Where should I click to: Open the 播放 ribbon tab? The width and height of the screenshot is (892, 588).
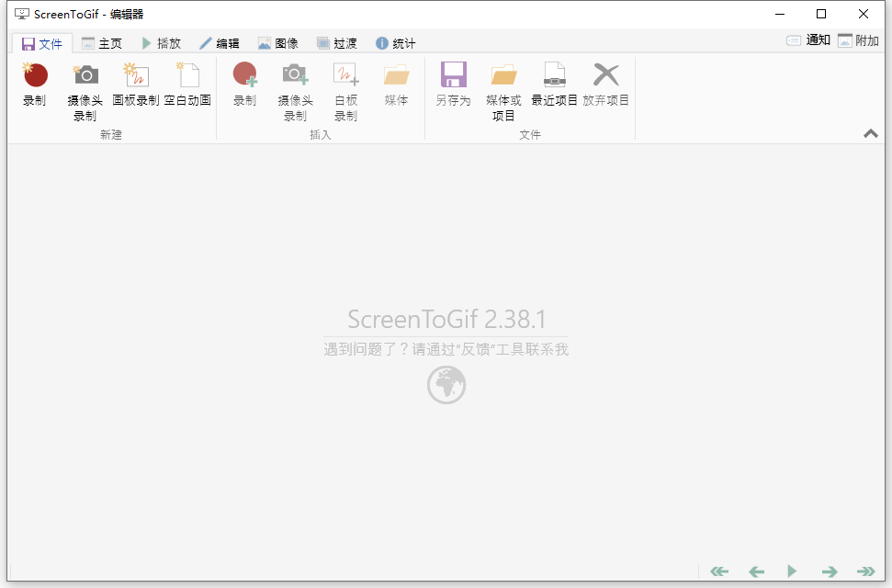tap(161, 43)
